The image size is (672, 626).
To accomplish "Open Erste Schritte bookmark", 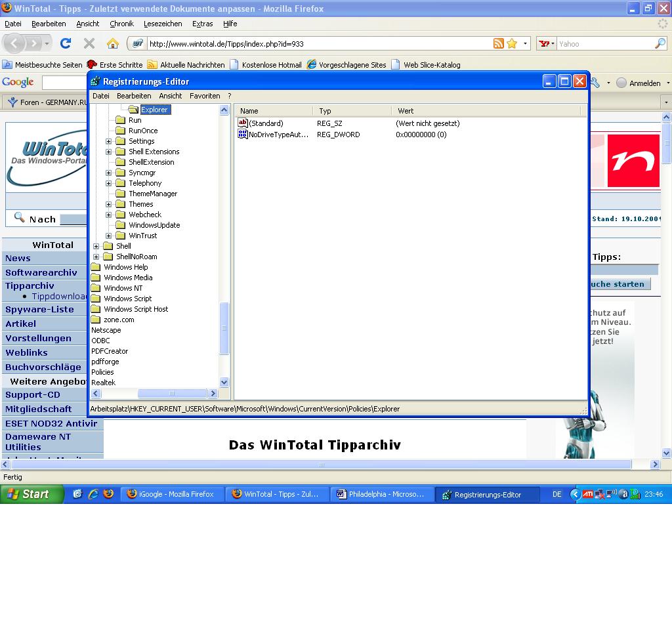I will [x=115, y=65].
